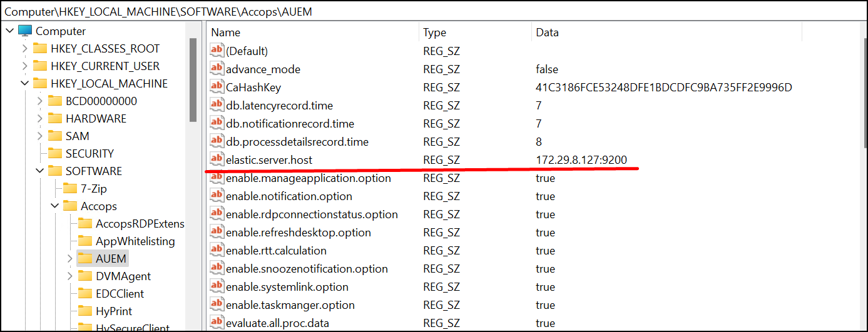868x332 pixels.
Task: Collapse the HKEY_LOCAL_MACHINE tree node
Action: [x=24, y=84]
